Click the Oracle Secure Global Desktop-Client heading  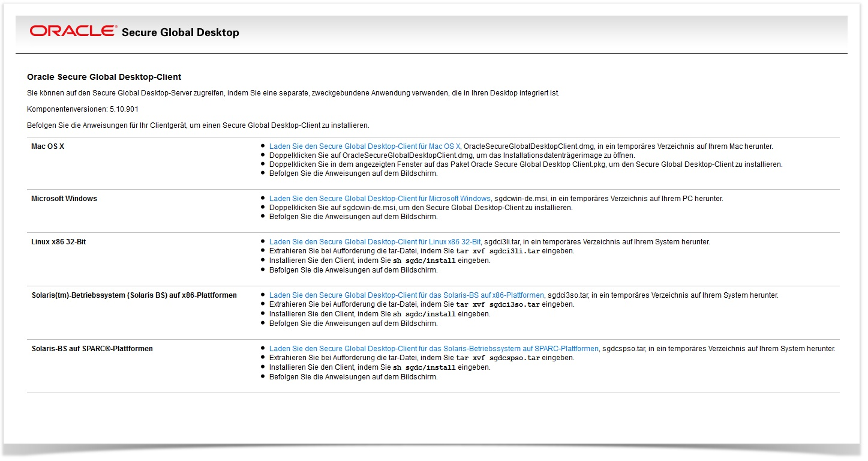(104, 77)
